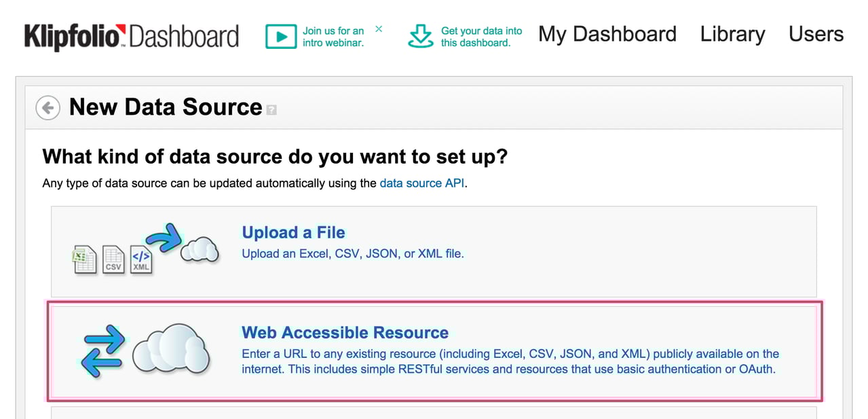Viewport: 868px width, 419px height.
Task: Open the Join us for an intro webinar link
Action: [x=333, y=37]
